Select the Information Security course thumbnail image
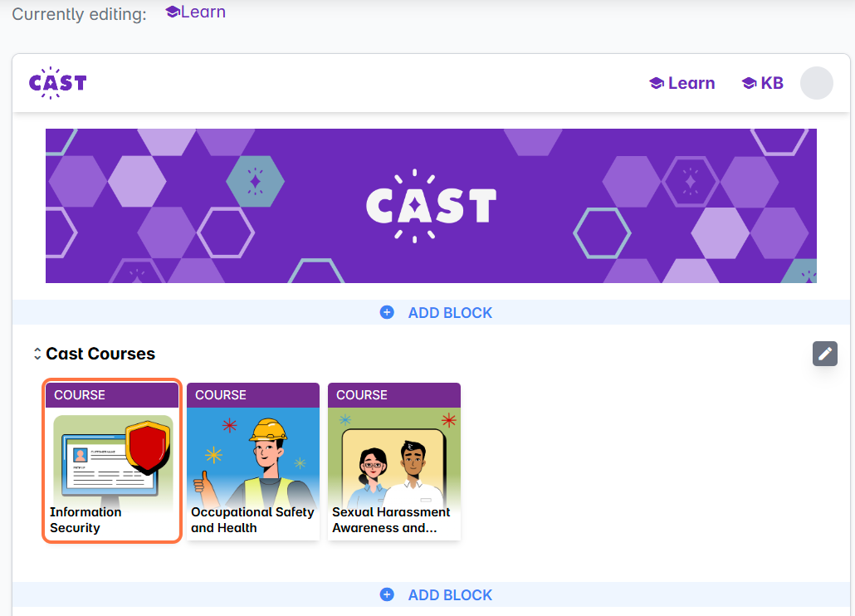 tap(112, 455)
